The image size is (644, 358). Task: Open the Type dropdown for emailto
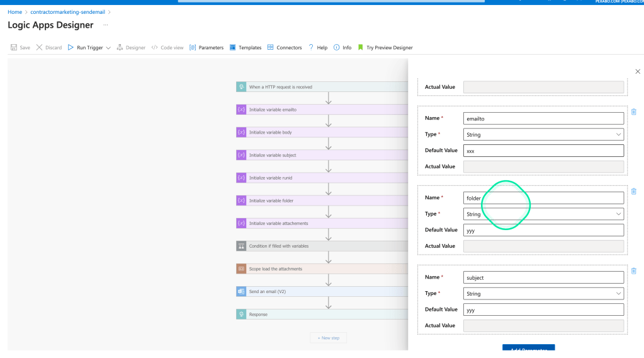click(543, 134)
